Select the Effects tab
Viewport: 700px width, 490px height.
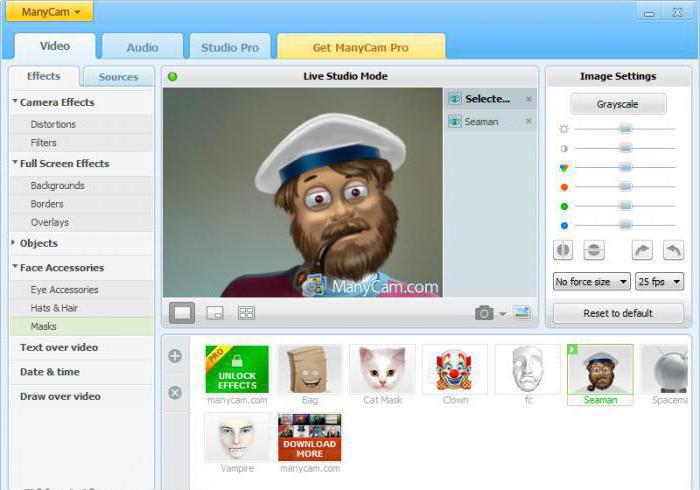click(44, 76)
